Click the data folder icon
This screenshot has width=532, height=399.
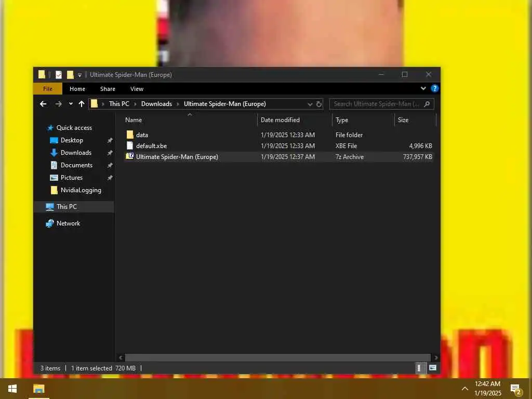(129, 135)
